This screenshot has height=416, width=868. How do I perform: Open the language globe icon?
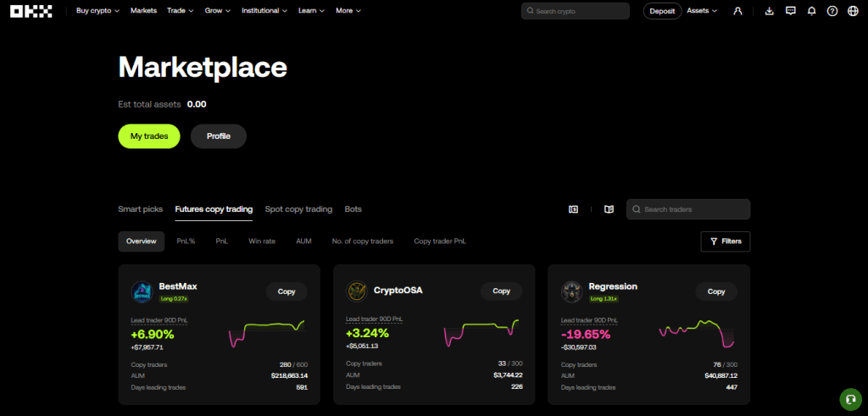click(x=853, y=11)
